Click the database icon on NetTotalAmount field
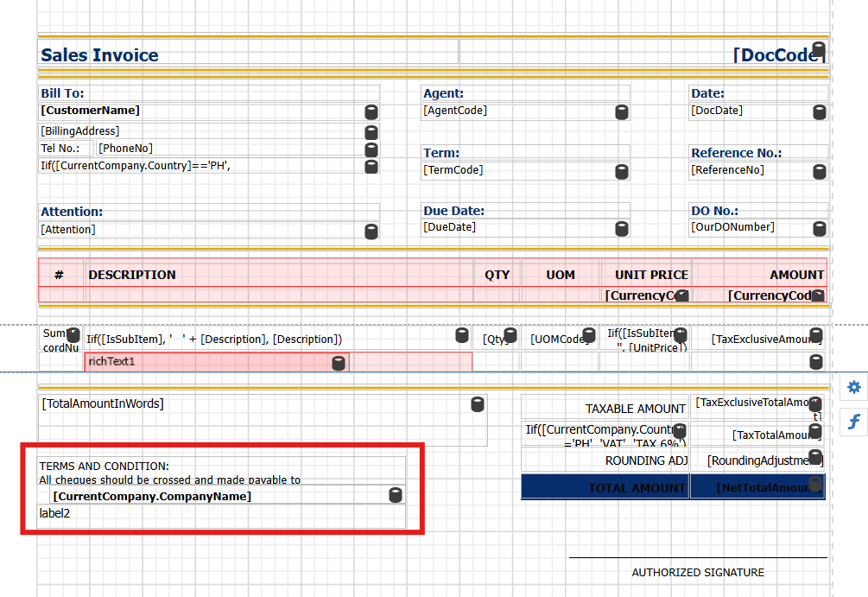This screenshot has width=868, height=597. pos(815,484)
